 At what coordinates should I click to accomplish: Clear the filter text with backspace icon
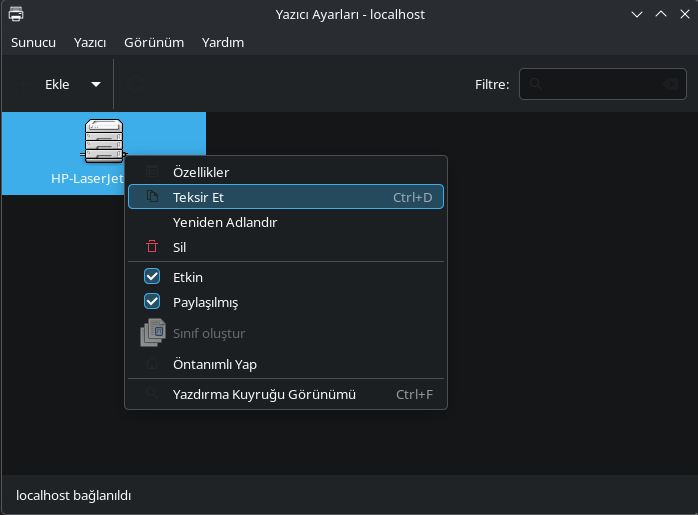pyautogui.click(x=671, y=84)
